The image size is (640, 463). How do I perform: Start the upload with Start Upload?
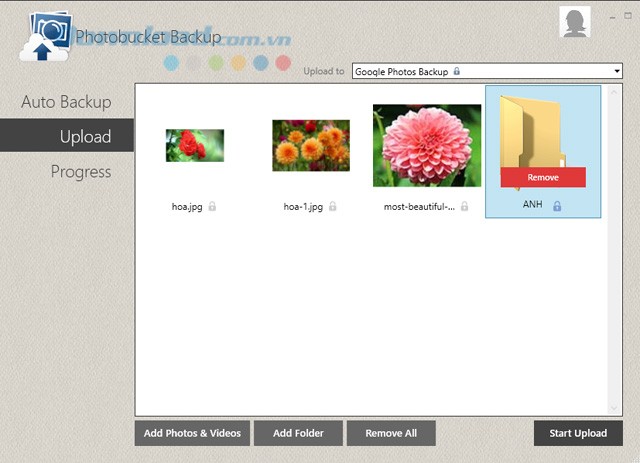tap(578, 433)
